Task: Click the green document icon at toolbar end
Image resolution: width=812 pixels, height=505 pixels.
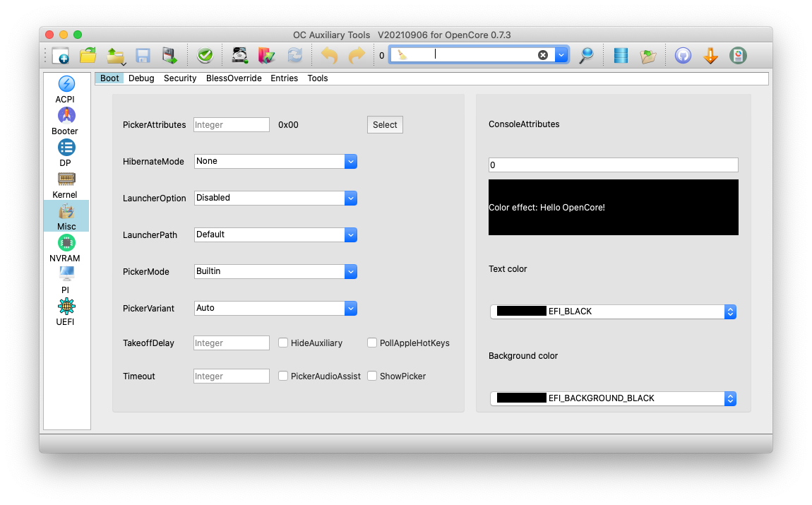Action: [x=738, y=55]
